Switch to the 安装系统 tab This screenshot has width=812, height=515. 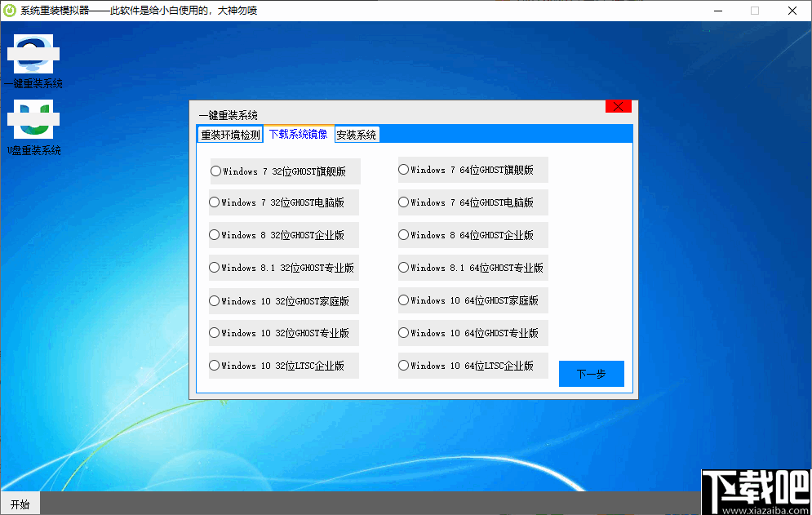click(x=357, y=134)
